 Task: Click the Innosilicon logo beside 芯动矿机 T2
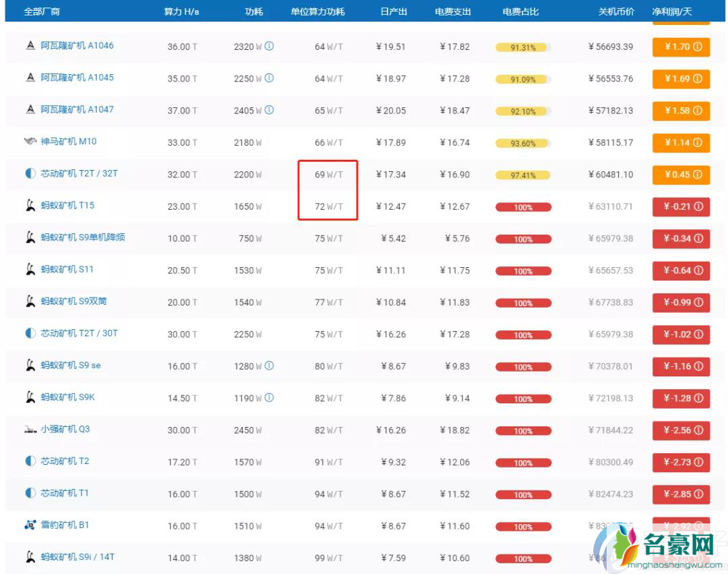30,461
